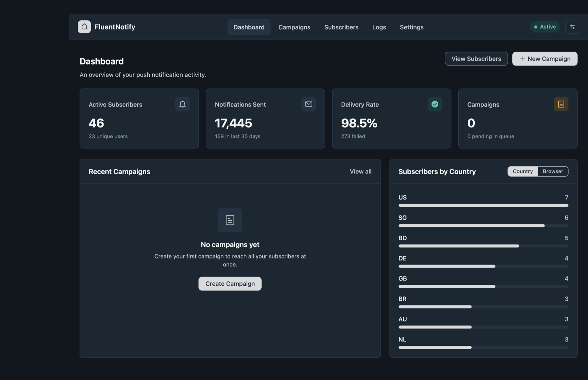Image resolution: width=588 pixels, height=380 pixels.
Task: Open the Settings tab
Action: click(412, 27)
